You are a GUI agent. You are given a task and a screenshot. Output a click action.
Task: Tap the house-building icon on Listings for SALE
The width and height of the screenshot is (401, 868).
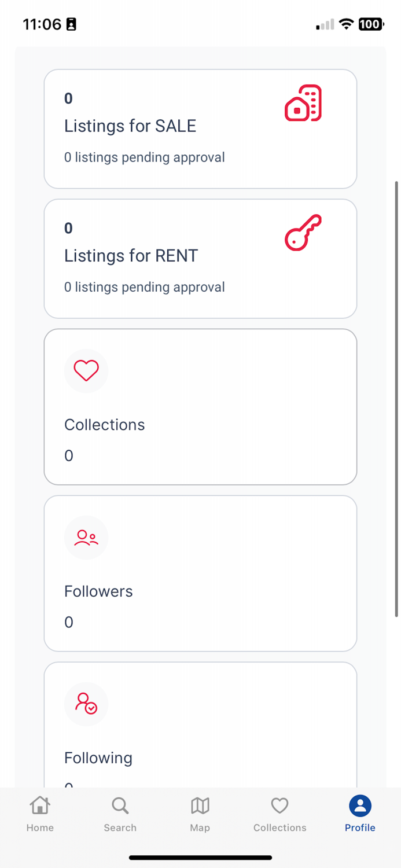tap(303, 103)
